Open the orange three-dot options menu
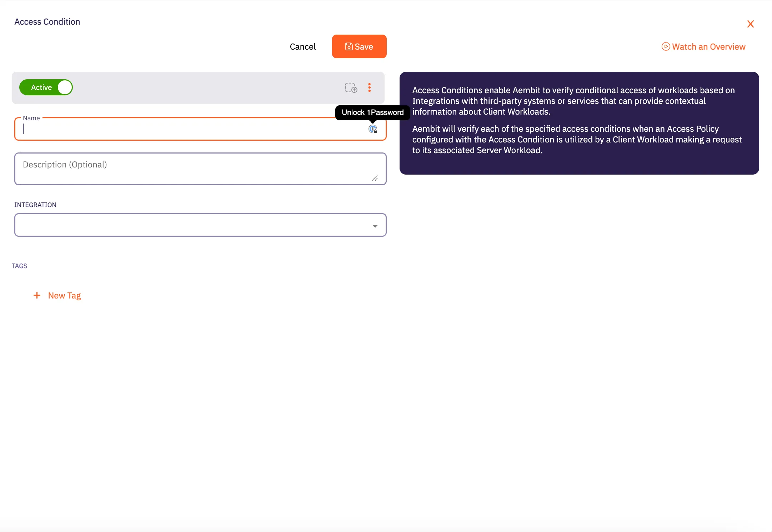The width and height of the screenshot is (772, 532). 370,87
